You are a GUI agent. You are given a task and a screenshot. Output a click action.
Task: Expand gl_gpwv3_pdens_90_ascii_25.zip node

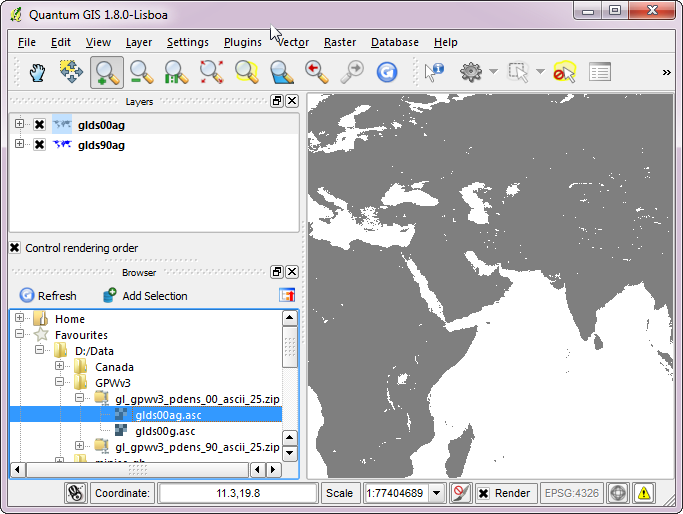pyautogui.click(x=79, y=445)
